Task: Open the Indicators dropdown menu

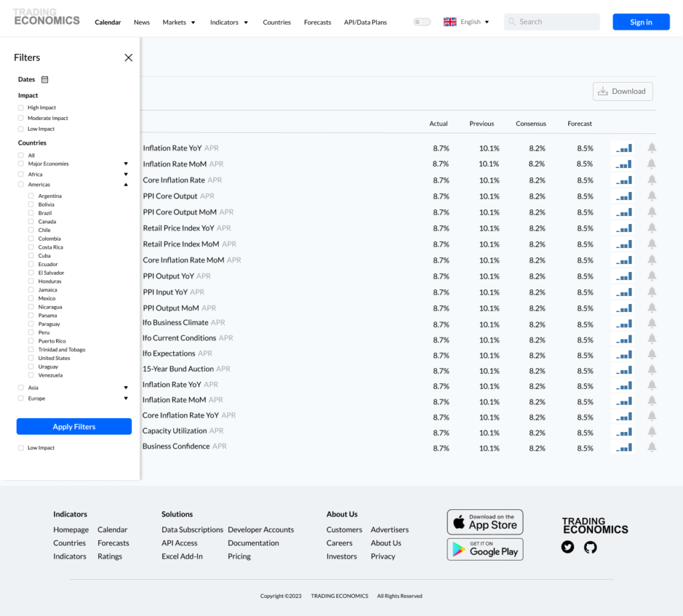Action: 229,22
